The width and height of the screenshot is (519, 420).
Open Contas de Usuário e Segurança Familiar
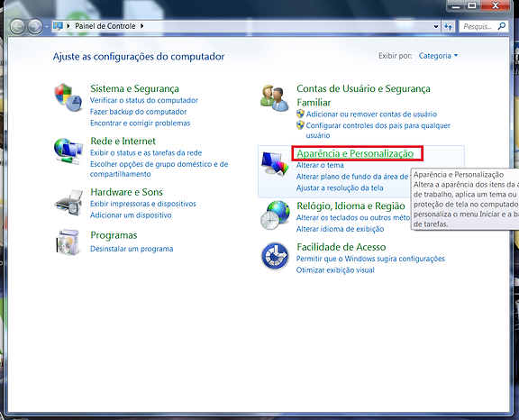point(363,96)
